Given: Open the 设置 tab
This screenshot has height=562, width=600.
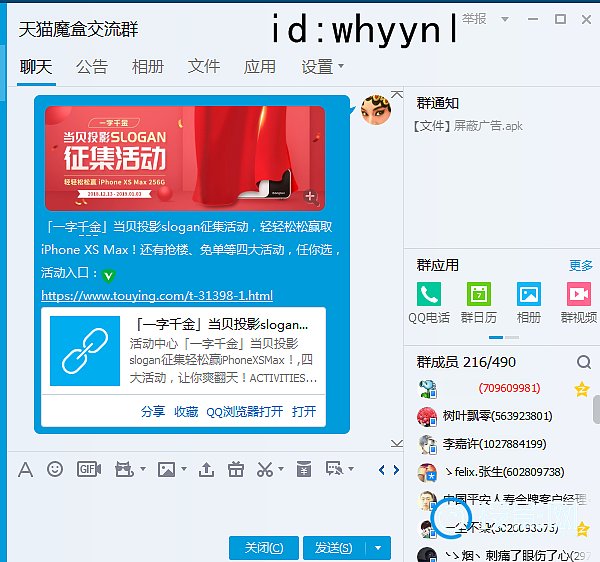Looking at the screenshot, I should tap(317, 67).
